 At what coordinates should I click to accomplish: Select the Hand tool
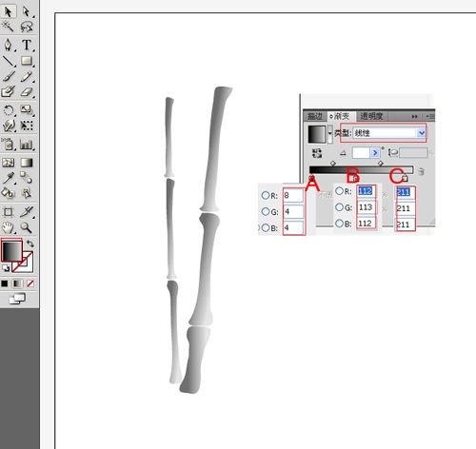click(x=8, y=227)
